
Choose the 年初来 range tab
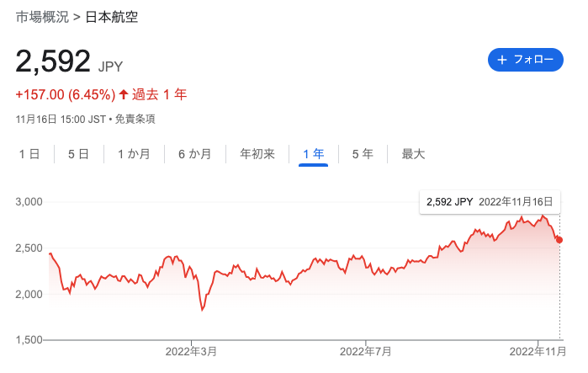click(x=257, y=154)
